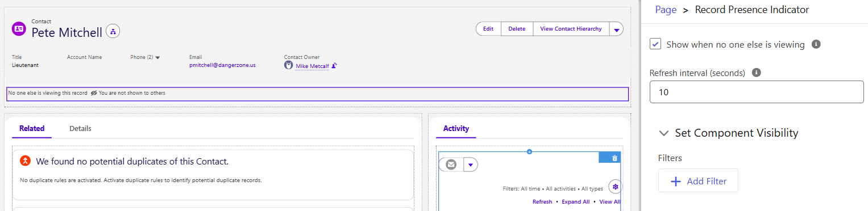Open the contact hierarchy icon beside Pete Mitchell
Image resolution: width=868 pixels, height=211 pixels.
(x=113, y=31)
